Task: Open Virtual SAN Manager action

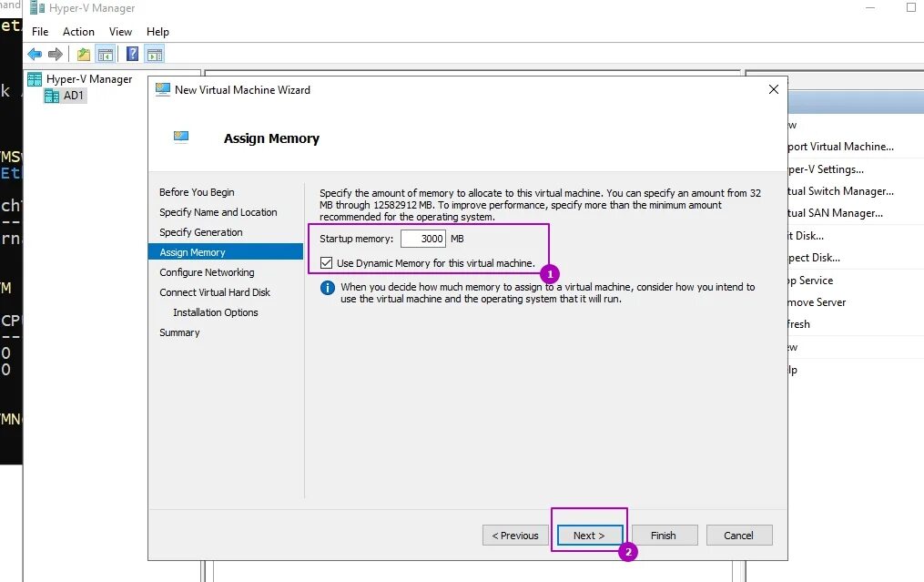Action: (x=836, y=213)
